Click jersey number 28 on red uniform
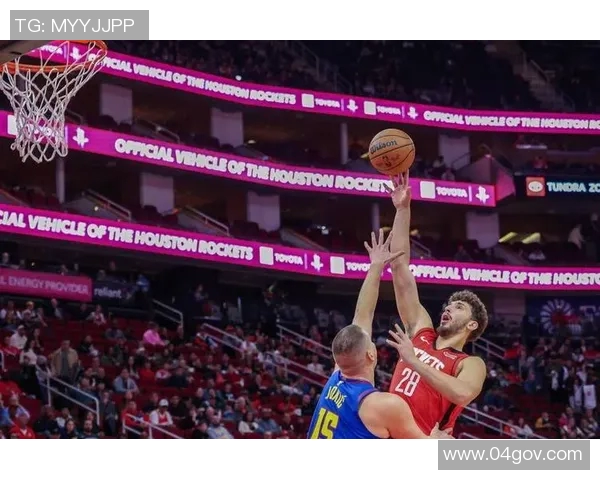 coord(407,381)
